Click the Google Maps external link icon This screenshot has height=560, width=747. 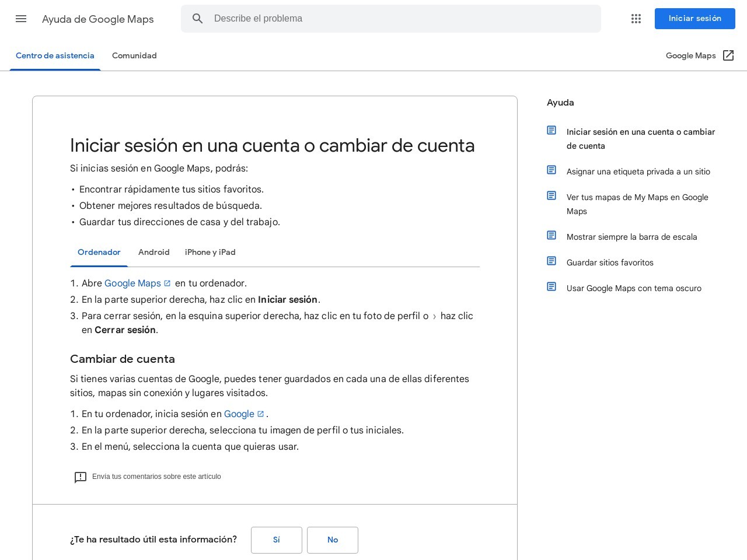pyautogui.click(x=728, y=55)
